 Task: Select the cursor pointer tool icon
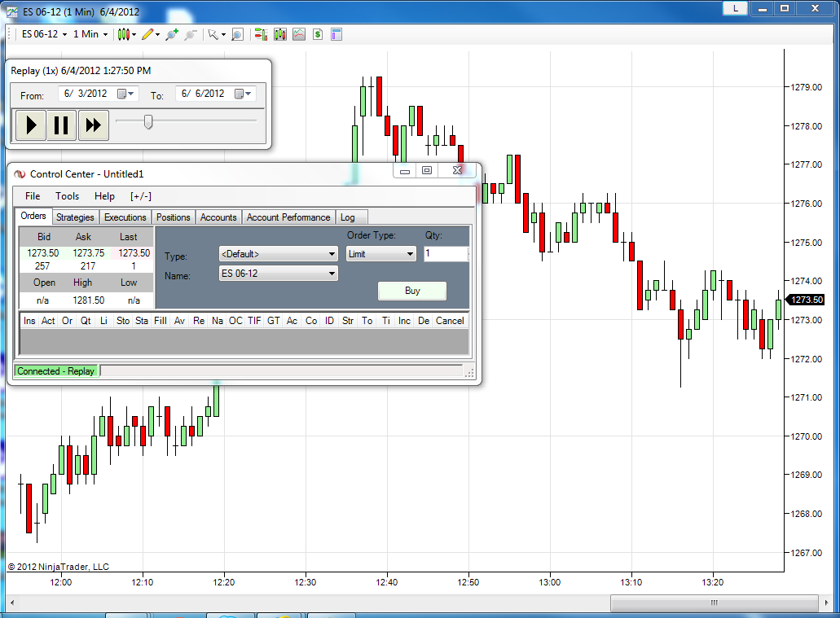point(213,35)
